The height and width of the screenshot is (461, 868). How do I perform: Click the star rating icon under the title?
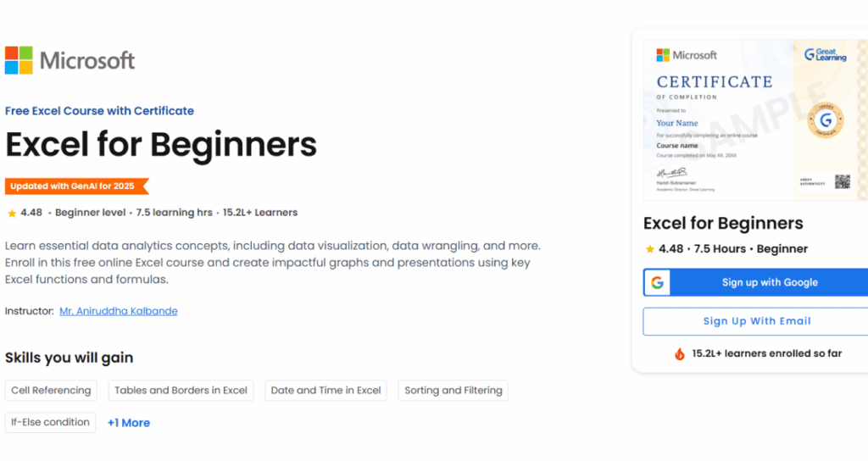click(x=12, y=213)
